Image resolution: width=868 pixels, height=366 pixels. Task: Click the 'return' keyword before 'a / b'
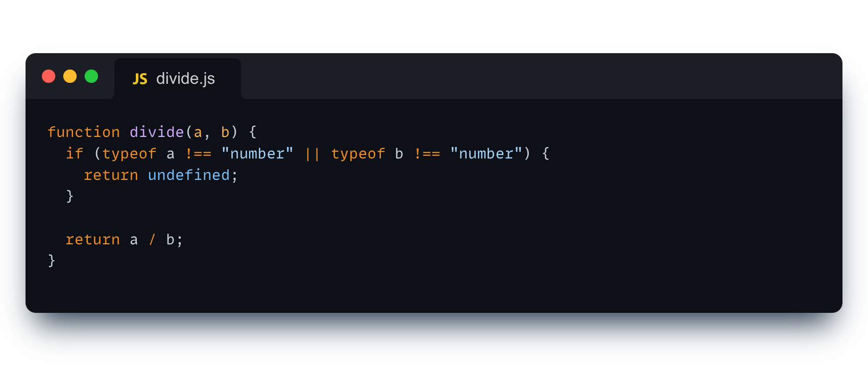[x=92, y=240]
